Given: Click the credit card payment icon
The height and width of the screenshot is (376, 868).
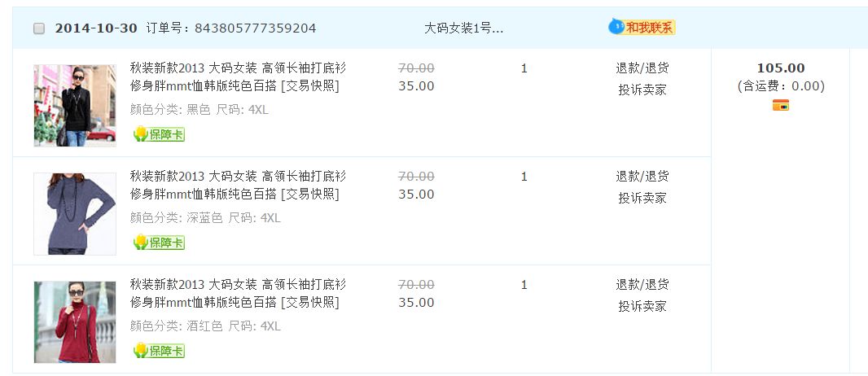Looking at the screenshot, I should pos(780,105).
